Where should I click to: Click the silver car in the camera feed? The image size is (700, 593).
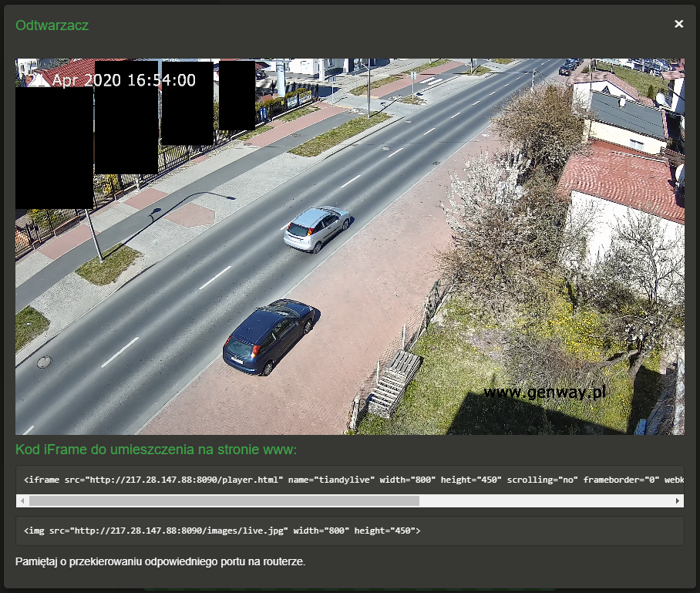coord(317,228)
